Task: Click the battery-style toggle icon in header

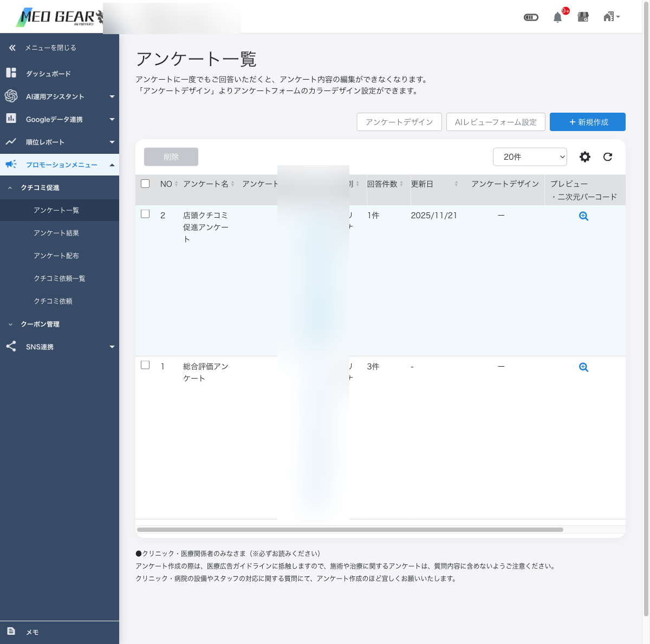Action: pyautogui.click(x=531, y=17)
